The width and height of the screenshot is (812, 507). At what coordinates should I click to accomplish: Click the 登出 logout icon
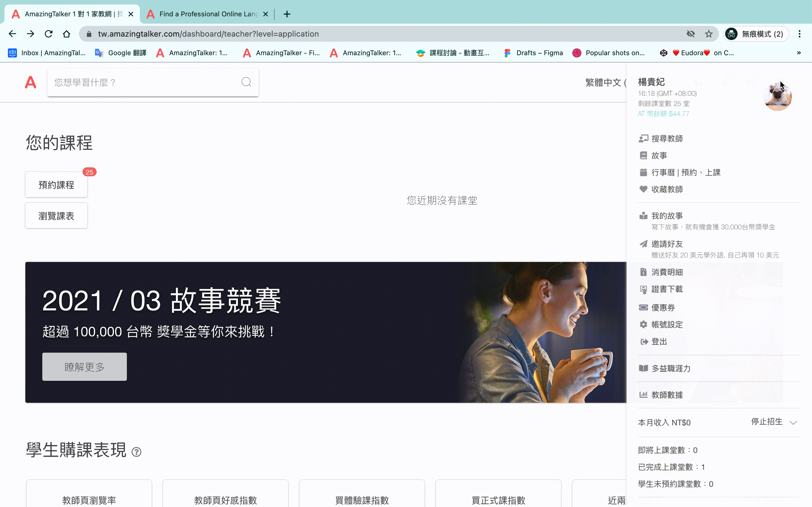click(644, 341)
